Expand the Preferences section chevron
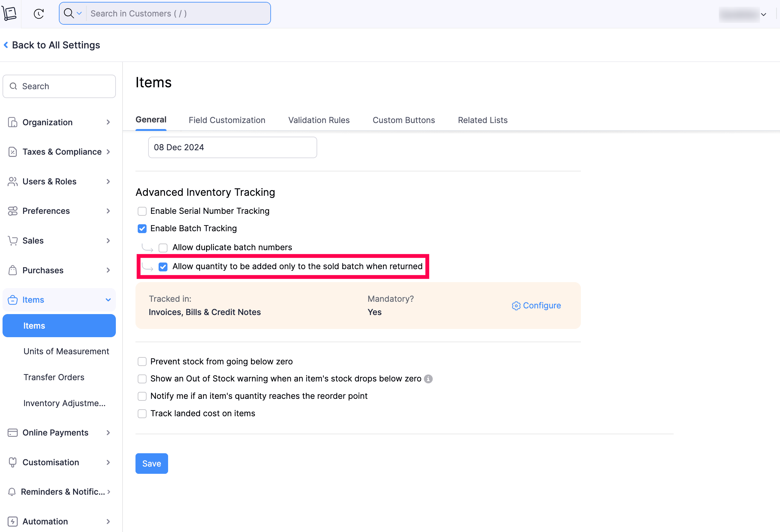The image size is (780, 532). tap(108, 211)
